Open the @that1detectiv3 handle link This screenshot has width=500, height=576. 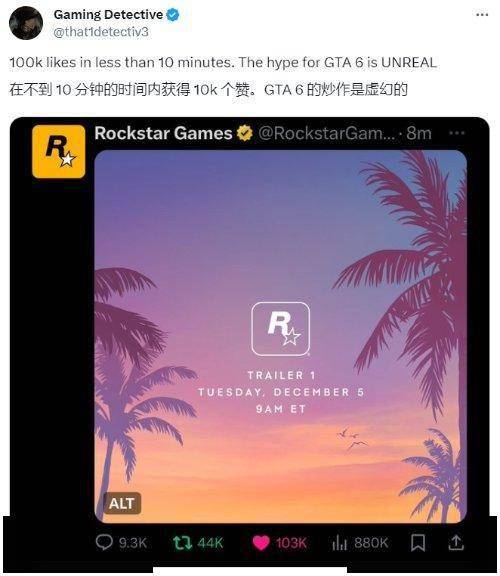[x=101, y=32]
